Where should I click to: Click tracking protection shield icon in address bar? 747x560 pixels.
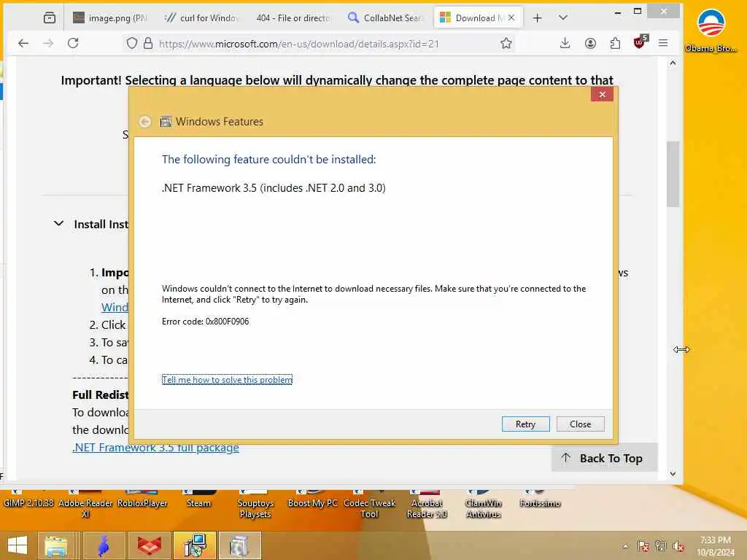tap(132, 44)
